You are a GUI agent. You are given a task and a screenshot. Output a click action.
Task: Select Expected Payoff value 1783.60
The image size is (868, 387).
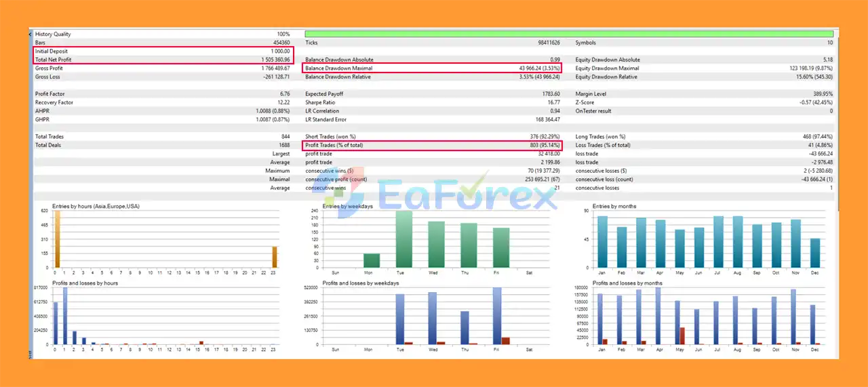[551, 94]
